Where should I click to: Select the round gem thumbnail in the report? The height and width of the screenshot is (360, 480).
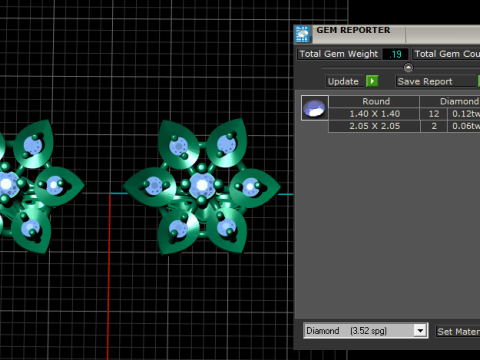315,108
